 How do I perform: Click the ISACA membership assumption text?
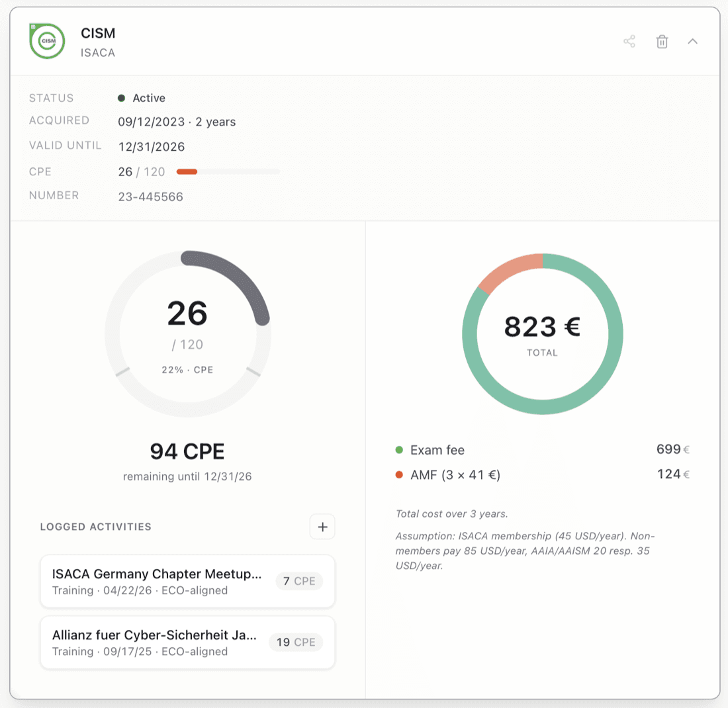coord(525,551)
